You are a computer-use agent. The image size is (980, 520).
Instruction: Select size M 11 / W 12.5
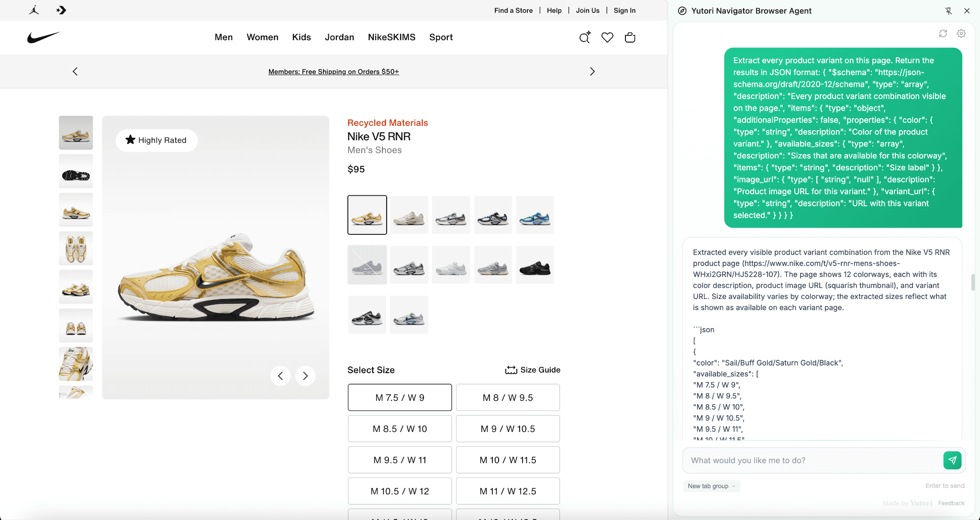coord(508,491)
